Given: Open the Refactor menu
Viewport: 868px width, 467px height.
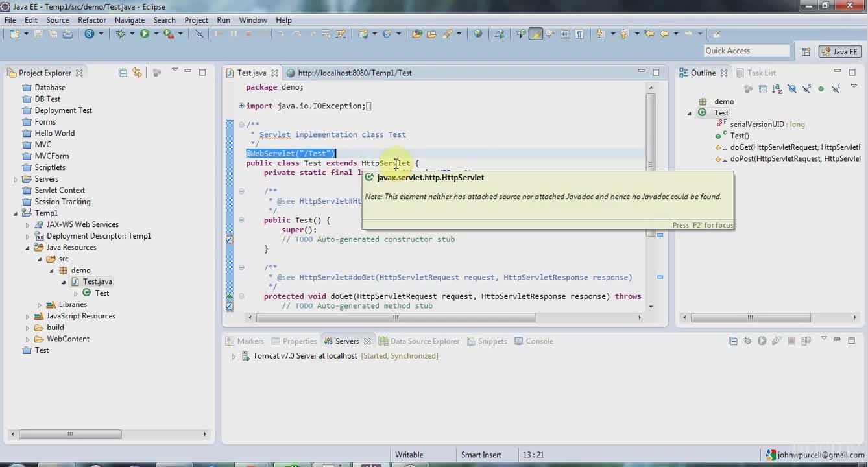Looking at the screenshot, I should coord(92,20).
